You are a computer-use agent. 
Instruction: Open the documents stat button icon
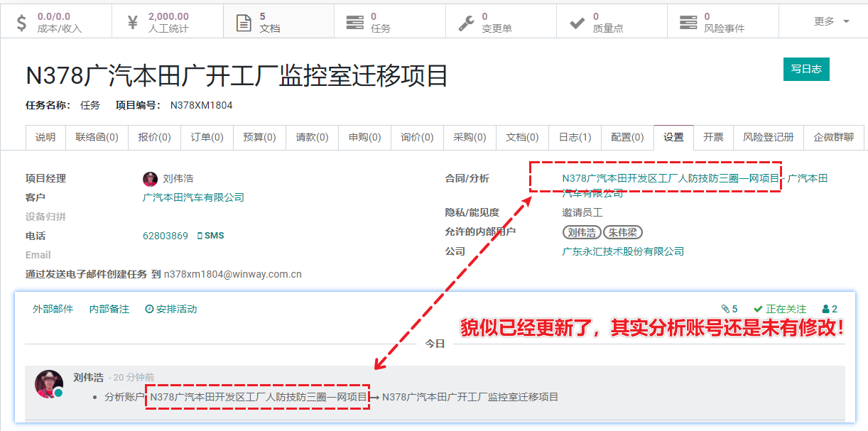pos(244,22)
